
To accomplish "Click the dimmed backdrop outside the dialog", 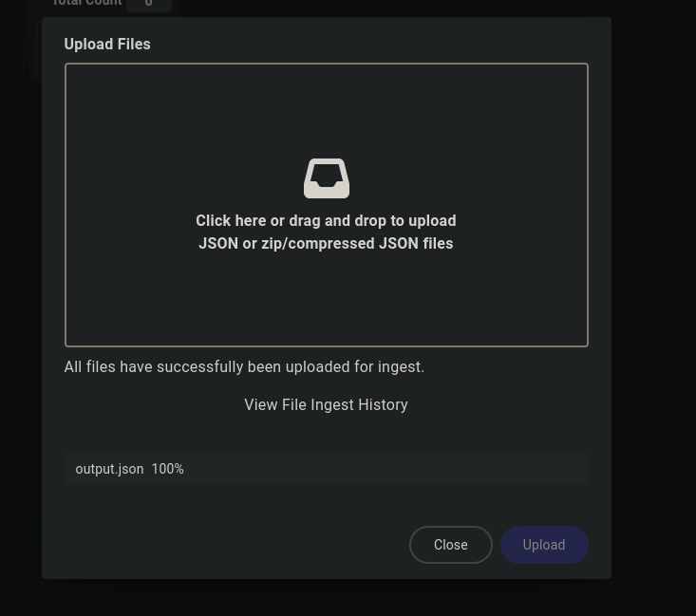I will (x=653, y=285).
